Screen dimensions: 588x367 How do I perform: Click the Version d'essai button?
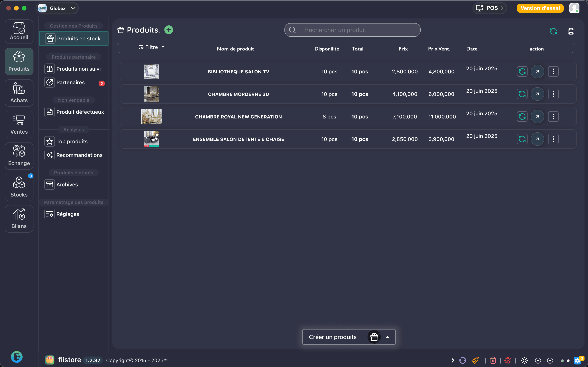click(x=540, y=8)
